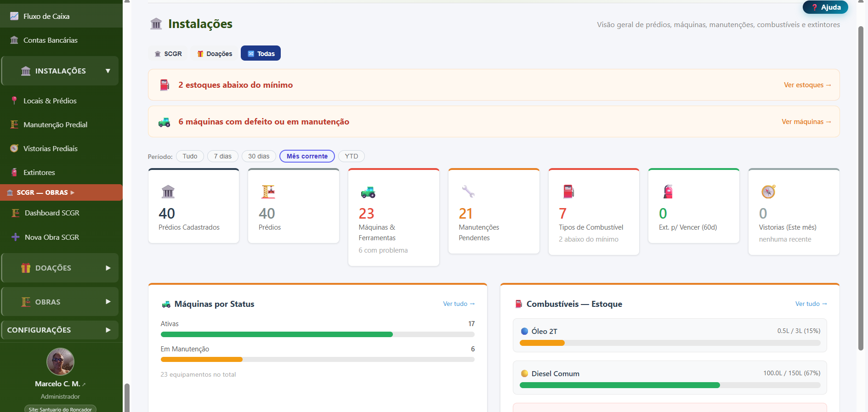Click the bank icon in INSTALAÇÕES header

26,71
